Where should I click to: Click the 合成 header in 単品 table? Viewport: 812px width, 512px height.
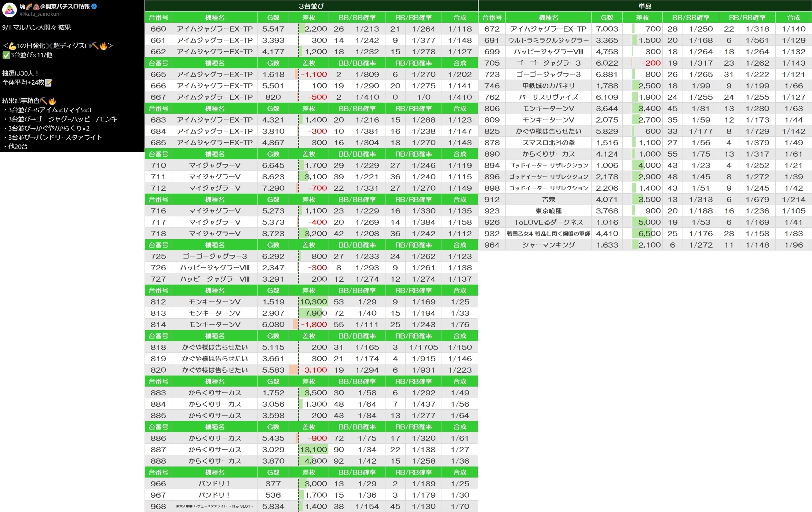click(x=793, y=18)
